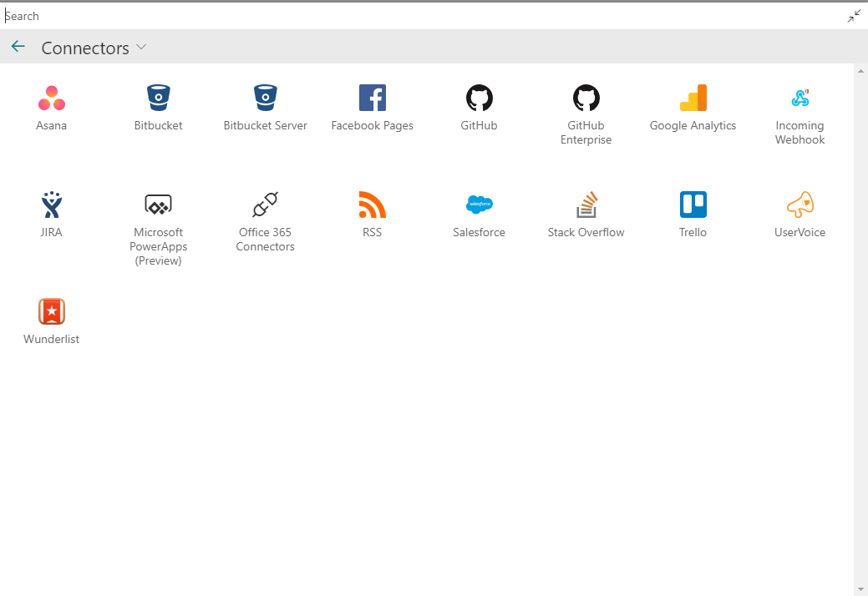Open the Stack Overflow connector
868x596 pixels.
[586, 205]
